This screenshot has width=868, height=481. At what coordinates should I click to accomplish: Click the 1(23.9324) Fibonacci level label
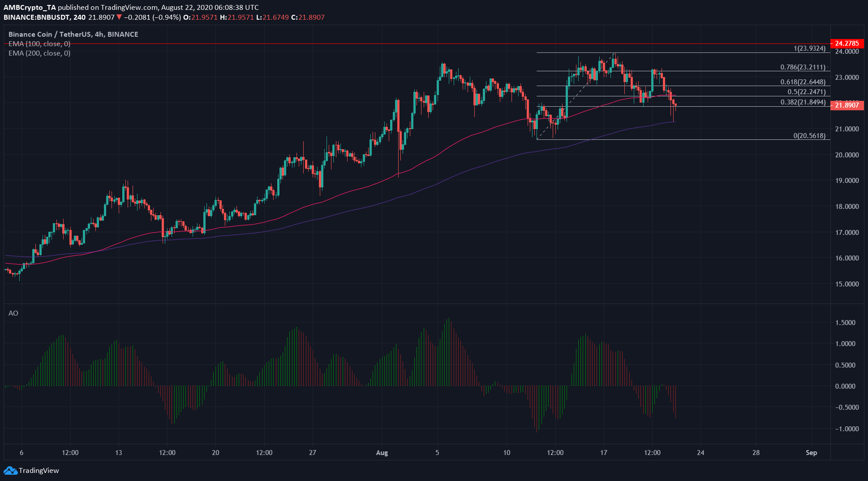[809, 48]
